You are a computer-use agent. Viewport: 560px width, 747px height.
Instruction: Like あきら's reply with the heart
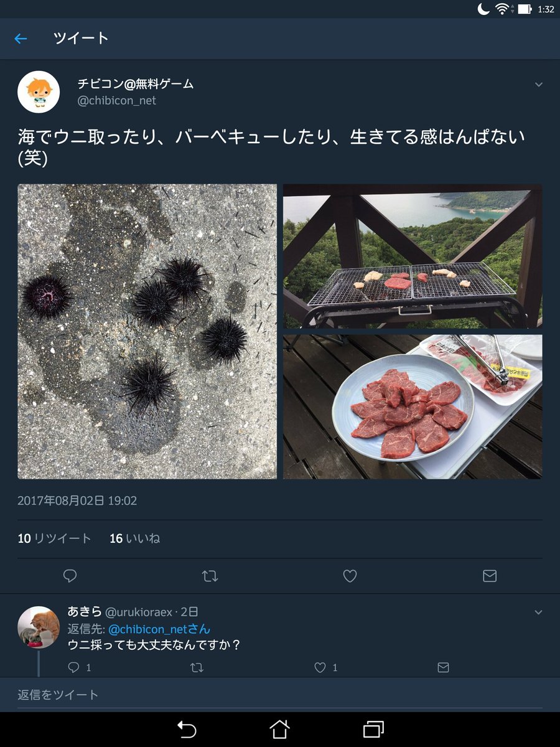click(x=320, y=667)
